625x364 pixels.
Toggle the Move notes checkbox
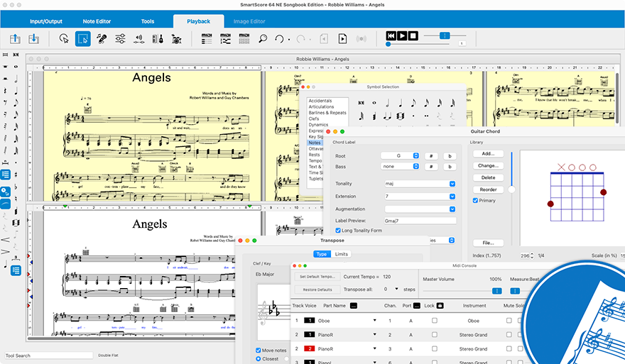pos(259,350)
